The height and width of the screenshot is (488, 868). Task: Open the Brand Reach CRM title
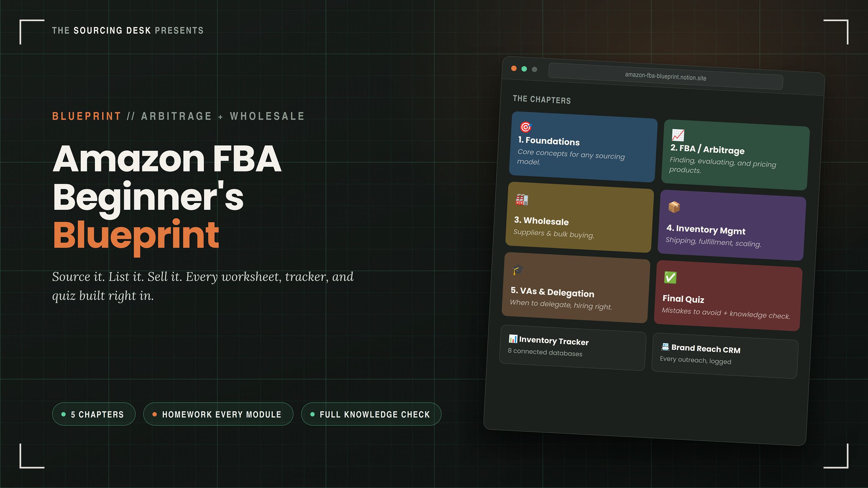[x=706, y=349]
